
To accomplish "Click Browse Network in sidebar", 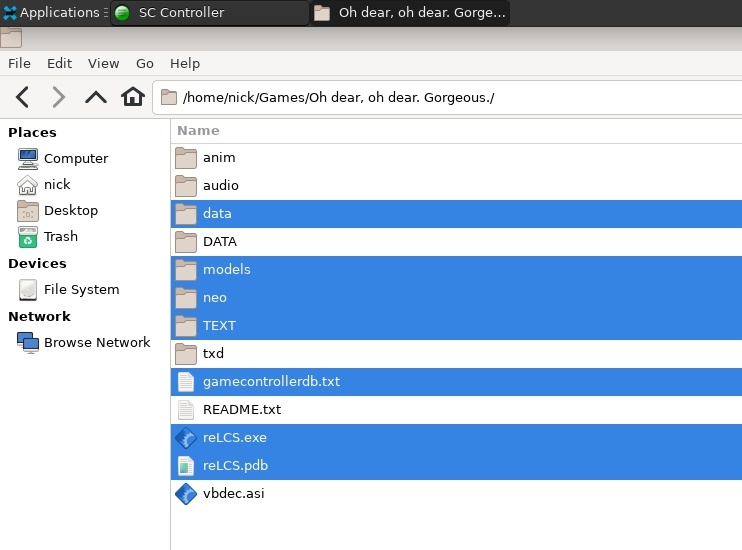I will (96, 343).
